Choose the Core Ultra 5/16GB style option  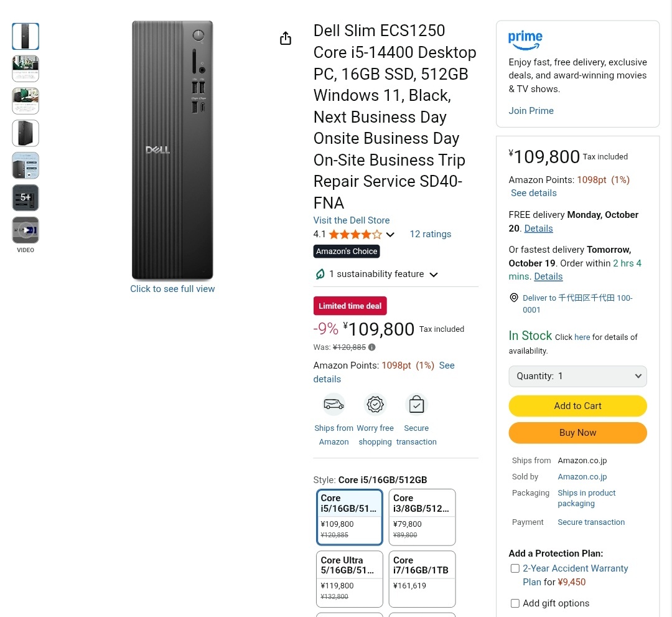(x=349, y=578)
